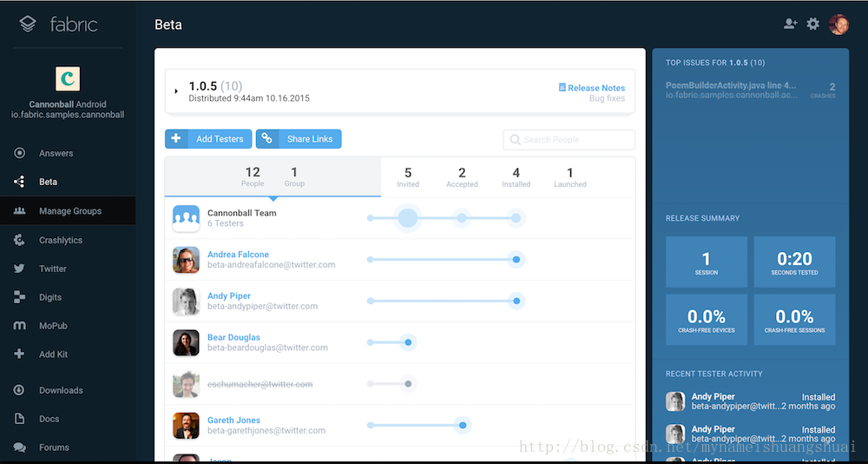The width and height of the screenshot is (868, 464).
Task: Open the PoemBuilderActivity.java top issue
Action: coord(731,85)
